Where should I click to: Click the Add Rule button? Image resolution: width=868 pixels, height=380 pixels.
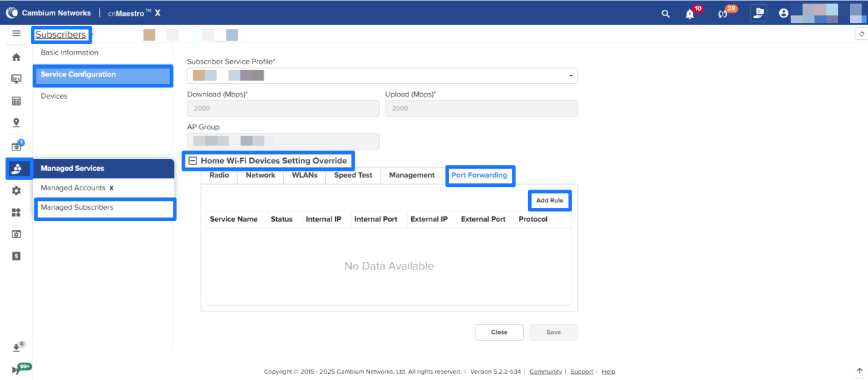549,201
